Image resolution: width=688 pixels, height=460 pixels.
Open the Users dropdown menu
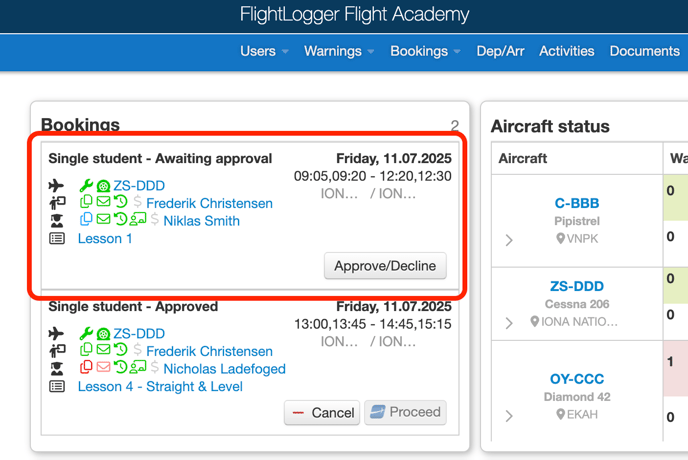pos(264,51)
